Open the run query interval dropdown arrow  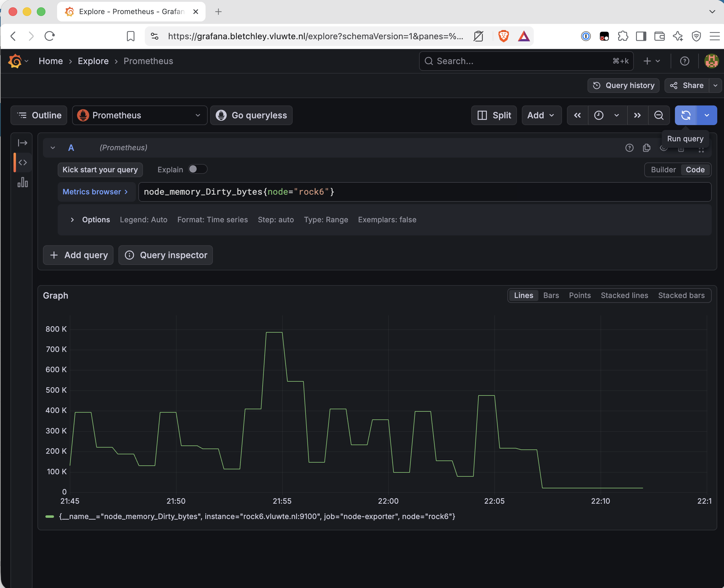click(x=707, y=115)
